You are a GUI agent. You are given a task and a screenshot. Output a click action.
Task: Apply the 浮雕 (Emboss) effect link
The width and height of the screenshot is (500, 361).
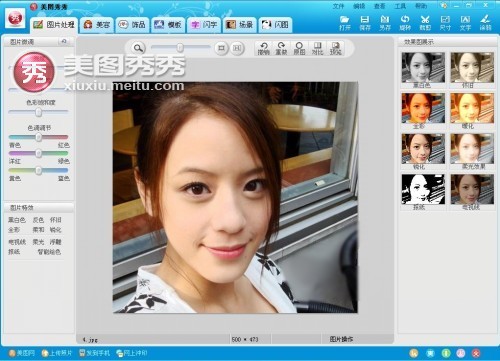click(x=55, y=242)
